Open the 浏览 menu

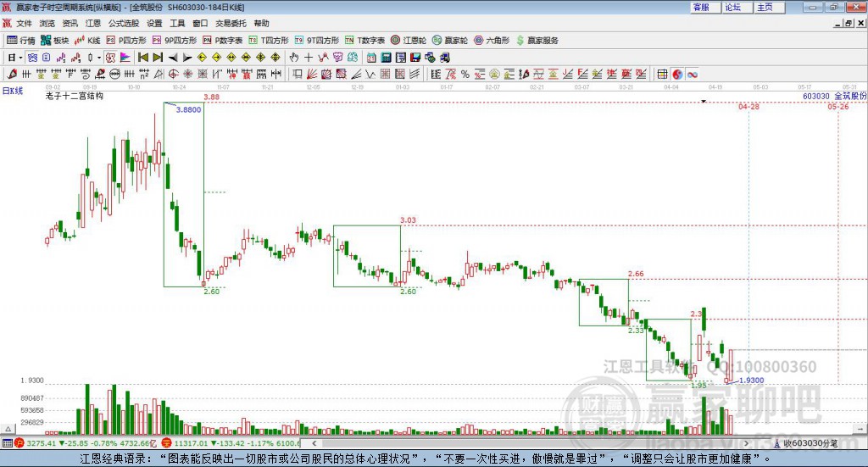tap(47, 23)
